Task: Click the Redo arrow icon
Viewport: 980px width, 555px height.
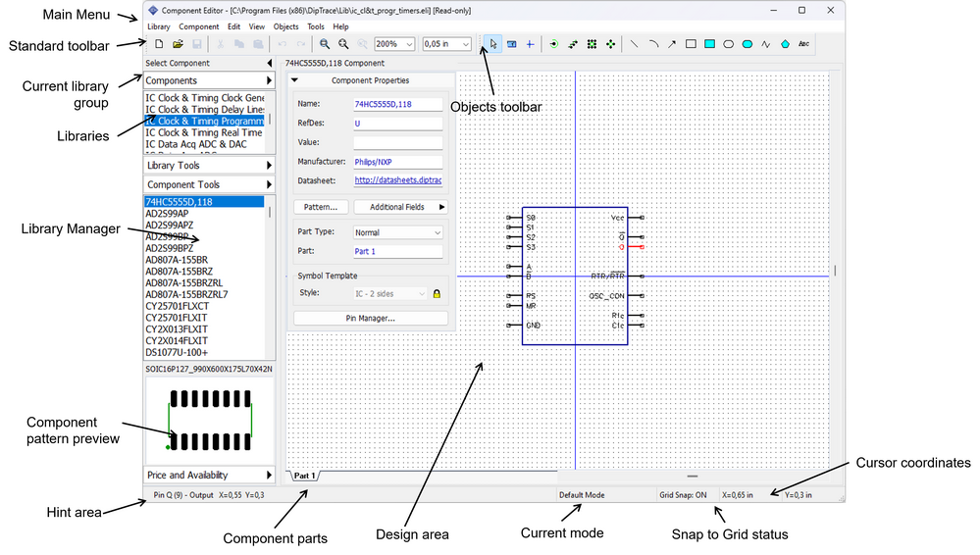Action: (x=300, y=44)
